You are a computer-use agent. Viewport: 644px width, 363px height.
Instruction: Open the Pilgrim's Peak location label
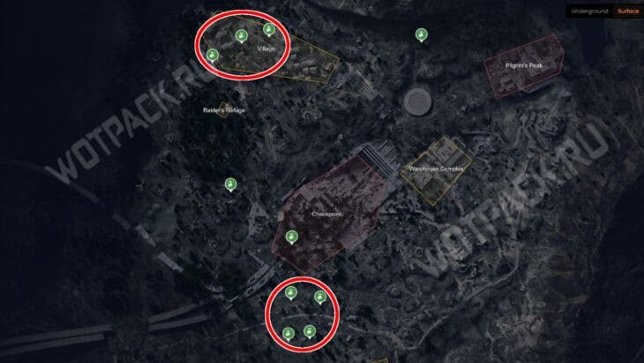[524, 65]
